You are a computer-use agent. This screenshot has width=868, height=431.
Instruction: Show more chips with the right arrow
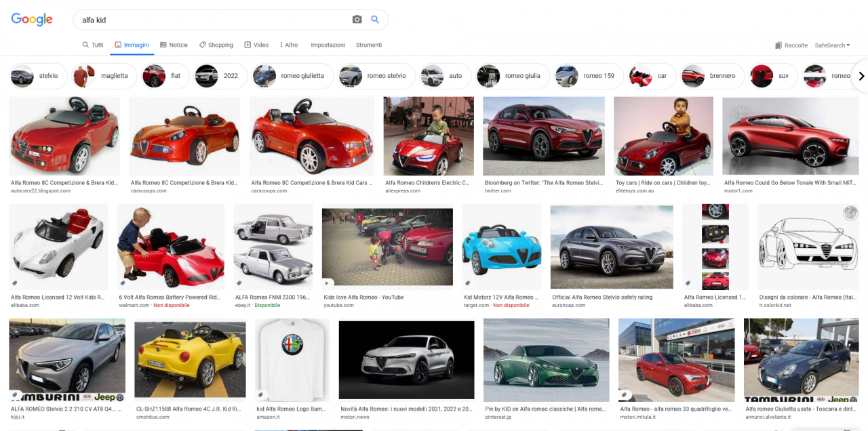click(x=861, y=76)
